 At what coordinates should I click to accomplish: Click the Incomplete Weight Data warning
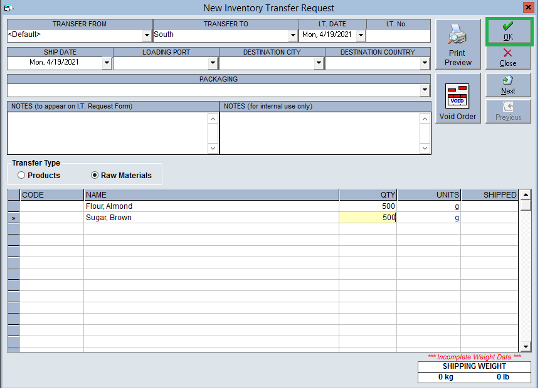click(x=476, y=358)
